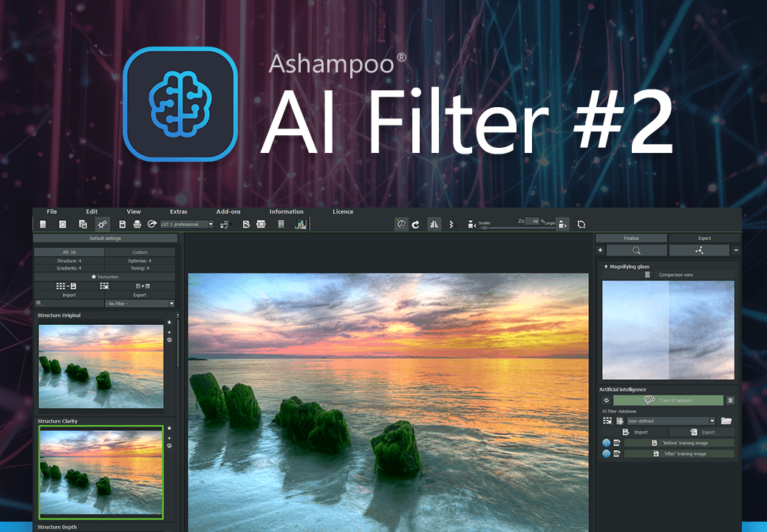The width and height of the screenshot is (767, 532).
Task: Click the Default settings button
Action: [x=105, y=238]
